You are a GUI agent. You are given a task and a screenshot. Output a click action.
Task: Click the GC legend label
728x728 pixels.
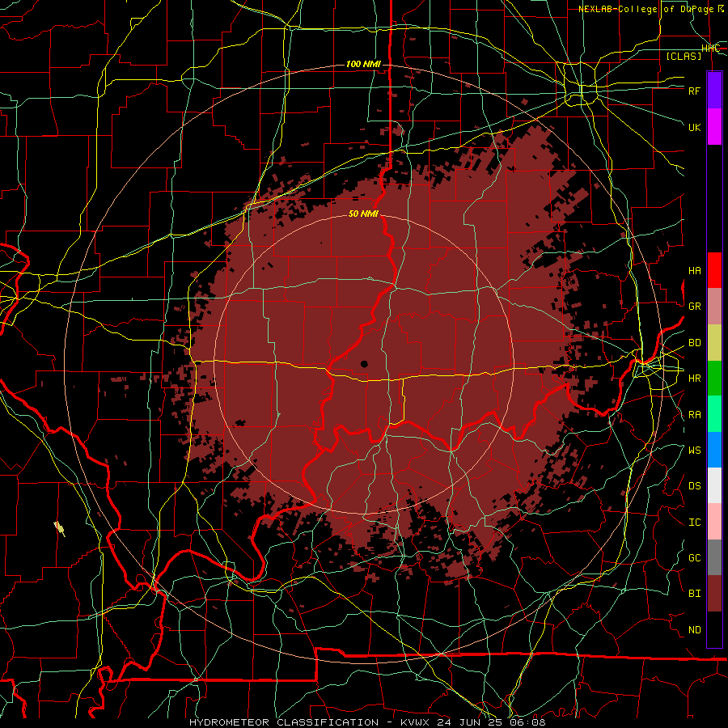point(694,558)
